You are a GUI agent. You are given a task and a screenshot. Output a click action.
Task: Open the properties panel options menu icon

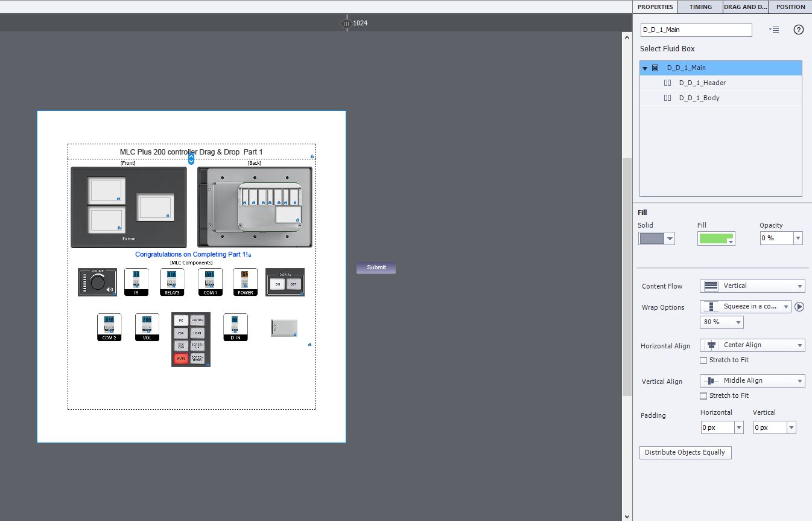(775, 30)
